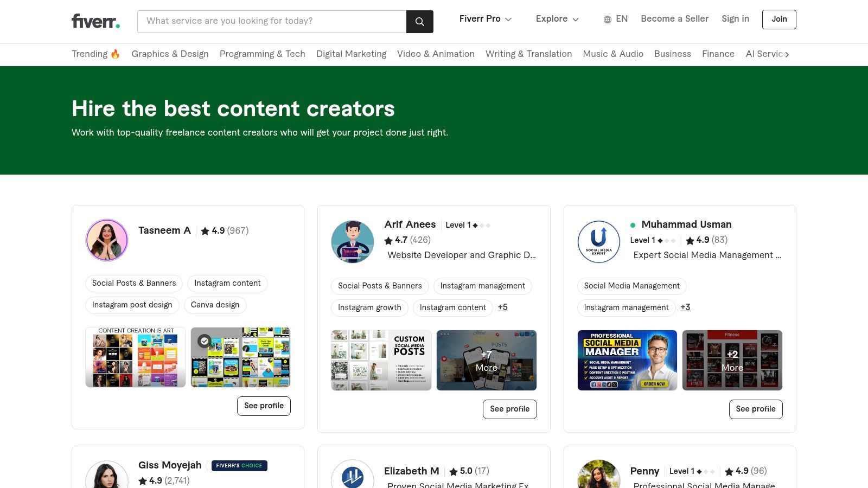Viewport: 868px width, 488px height.
Task: Open the Explore dropdown menu
Action: 557,19
